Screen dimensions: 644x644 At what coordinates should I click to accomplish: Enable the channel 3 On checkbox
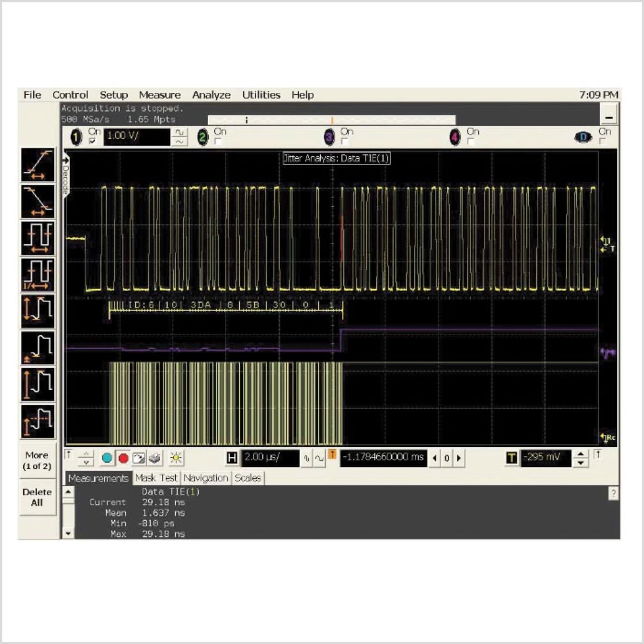345,142
